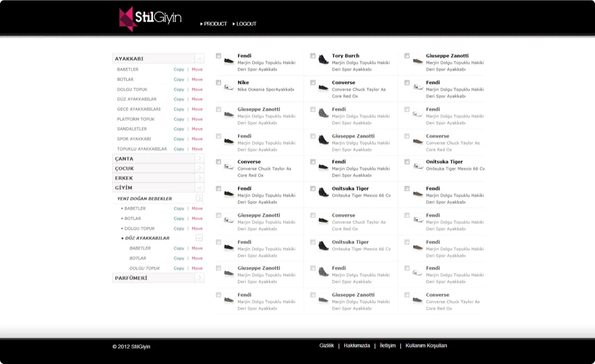Image resolution: width=595 pixels, height=364 pixels.
Task: Click the StilGiyin logo
Action: click(150, 18)
